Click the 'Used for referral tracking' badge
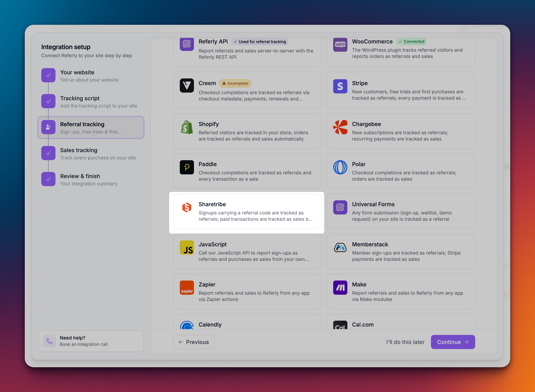Screen dimensions: 535x392 point(259,42)
